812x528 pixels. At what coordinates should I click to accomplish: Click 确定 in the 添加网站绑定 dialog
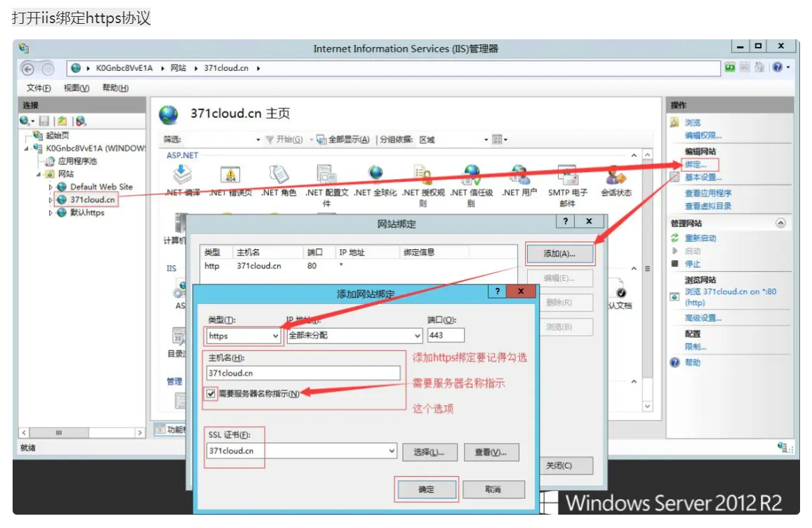(x=426, y=489)
